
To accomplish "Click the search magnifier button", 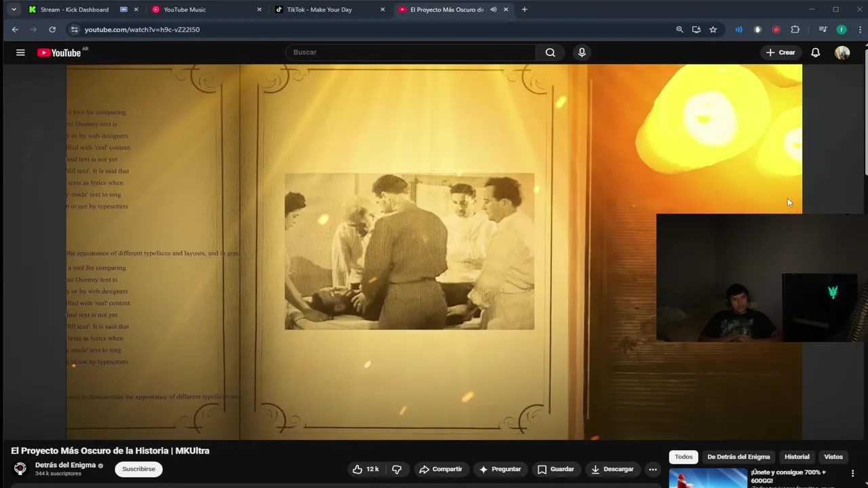I will 550,52.
